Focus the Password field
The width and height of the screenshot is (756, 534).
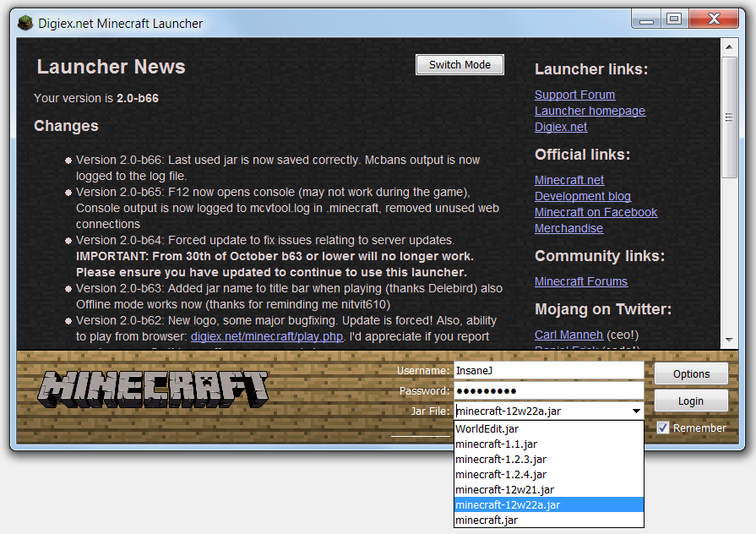(548, 391)
